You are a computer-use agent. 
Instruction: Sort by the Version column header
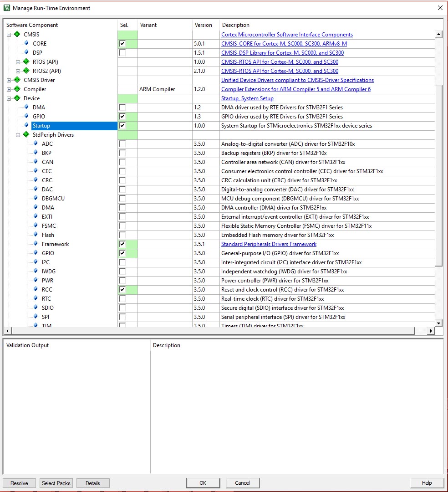204,25
